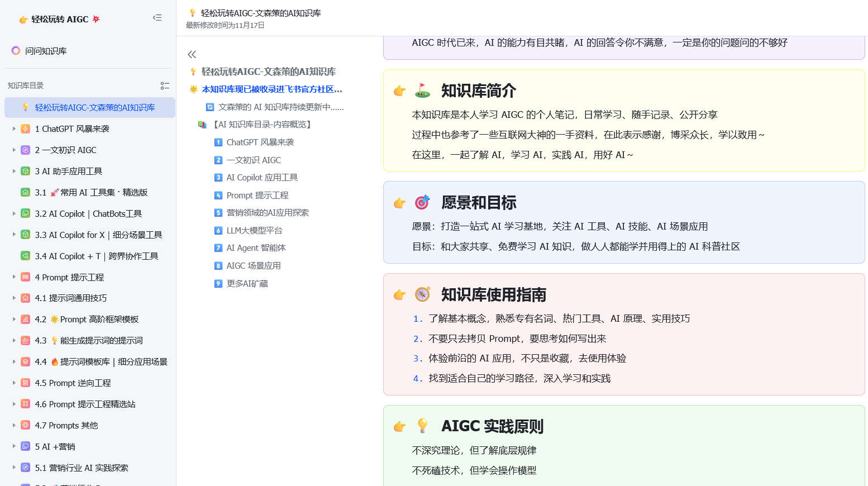Click green icon of 3.2 AI Copilot
Screen dimensions: 868x486
(25, 213)
